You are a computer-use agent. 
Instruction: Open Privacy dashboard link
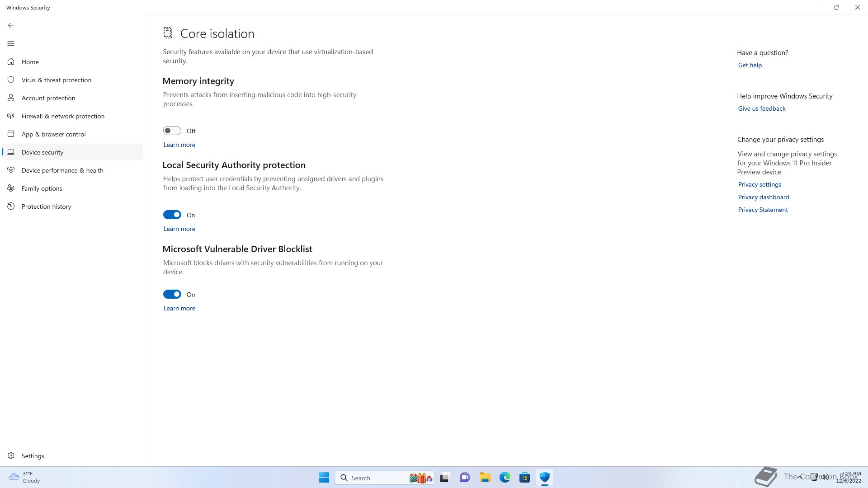pyautogui.click(x=763, y=197)
